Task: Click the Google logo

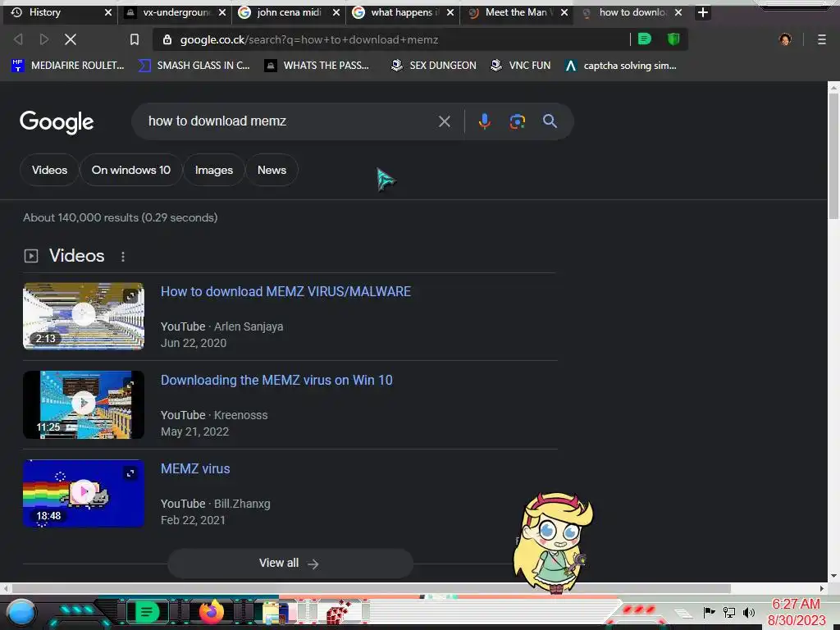Action: pos(57,122)
